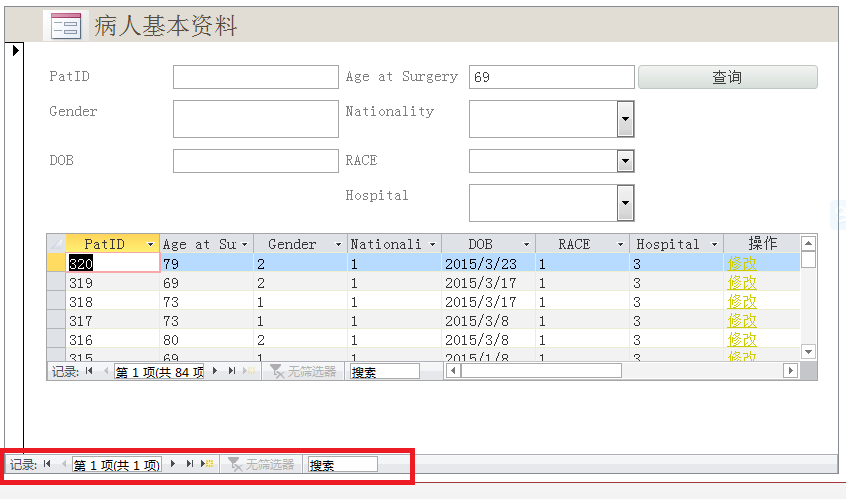Click the Age at Surgery input field
Image resolution: width=846 pixels, height=499 pixels.
click(551, 77)
